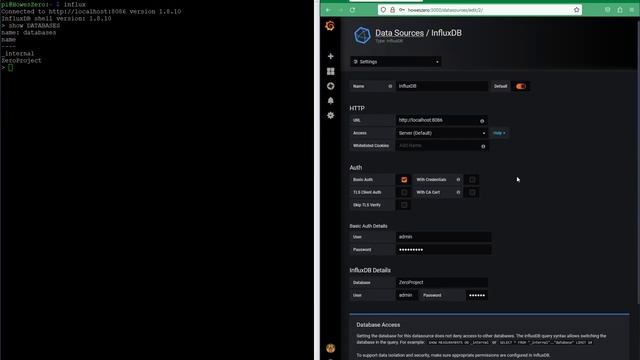Click the padlock site security icon
The height and width of the screenshot is (360, 640).
tap(392, 10)
